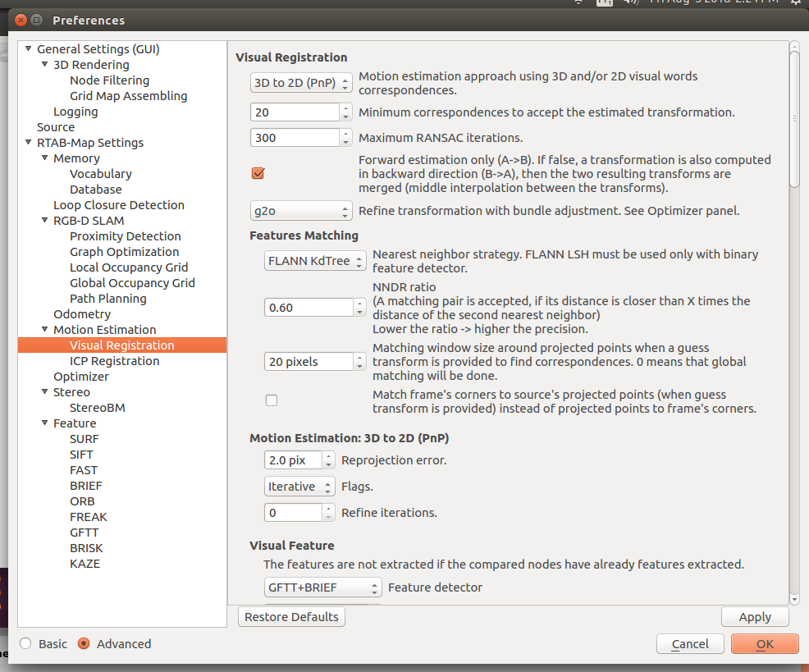Open the 3D to 2D (PnP) dropdown
Viewport: 809px width, 672px height.
[300, 83]
